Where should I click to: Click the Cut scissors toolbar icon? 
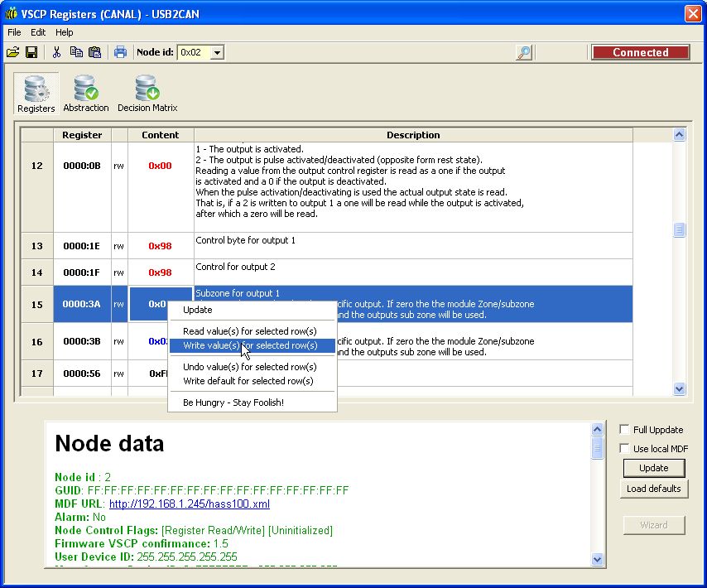(56, 52)
